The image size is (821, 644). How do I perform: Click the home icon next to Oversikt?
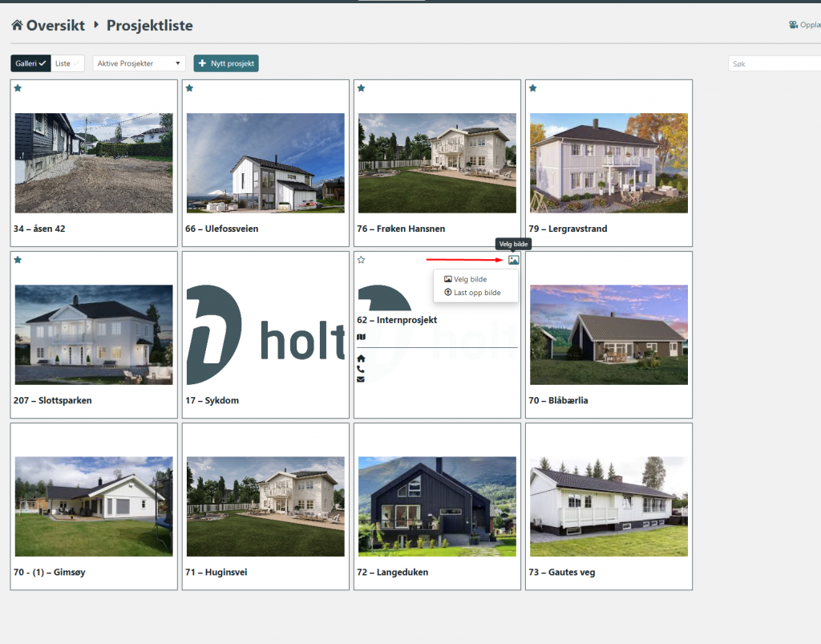coord(17,26)
